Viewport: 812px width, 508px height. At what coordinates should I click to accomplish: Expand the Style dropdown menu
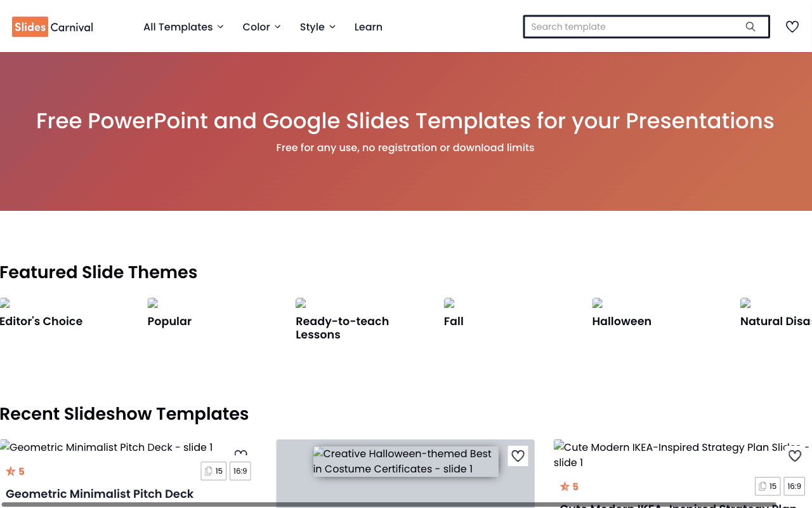(318, 27)
